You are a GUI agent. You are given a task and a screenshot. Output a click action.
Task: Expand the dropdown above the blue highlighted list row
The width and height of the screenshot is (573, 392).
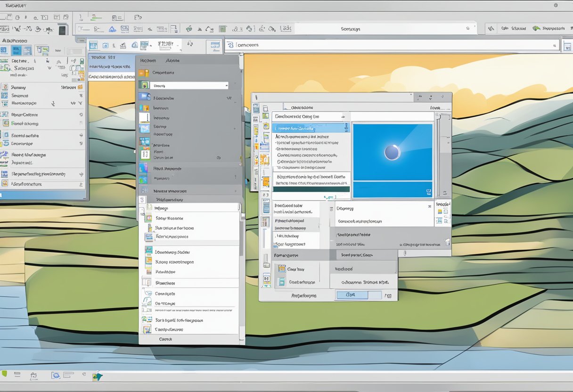coord(343,116)
